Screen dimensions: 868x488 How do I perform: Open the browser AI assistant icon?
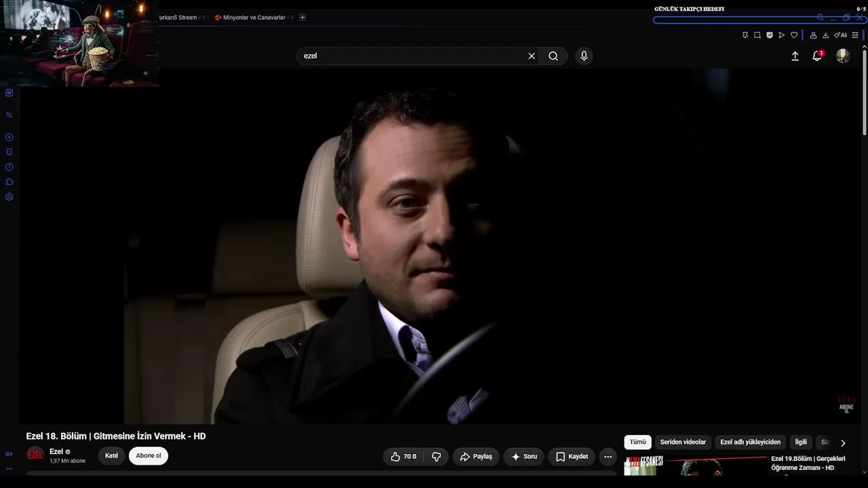840,35
